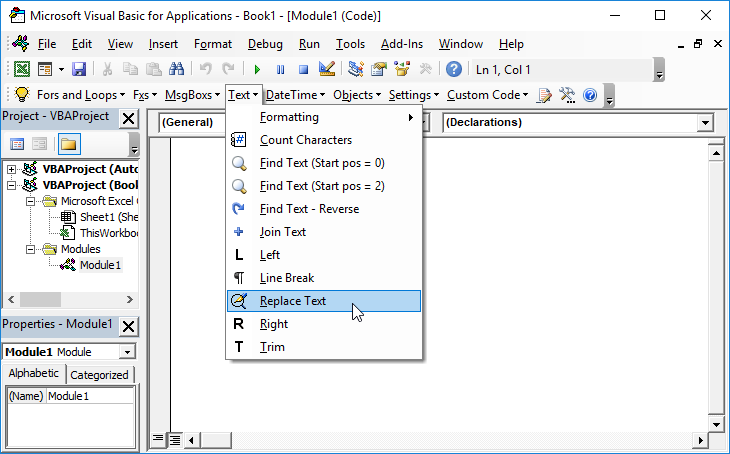Click the Run Sub play button
730x454 pixels.
(x=257, y=69)
